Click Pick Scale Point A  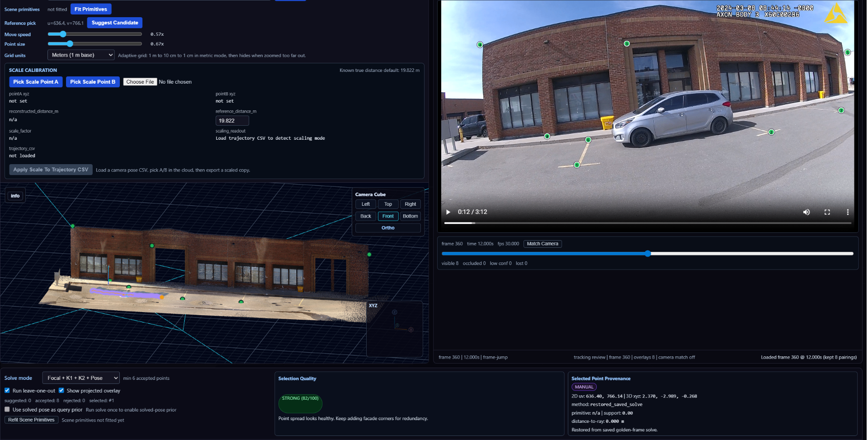36,81
